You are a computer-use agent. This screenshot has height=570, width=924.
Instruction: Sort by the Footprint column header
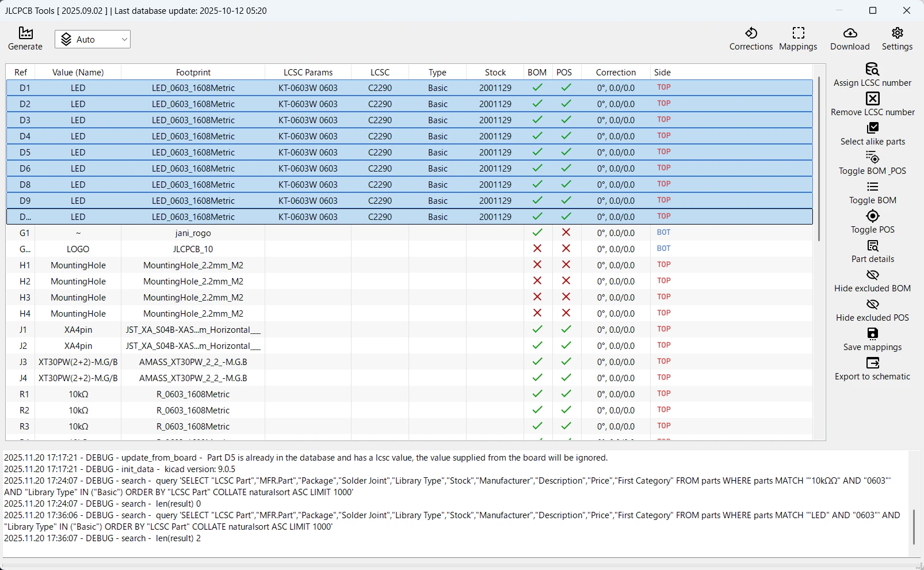coord(193,72)
